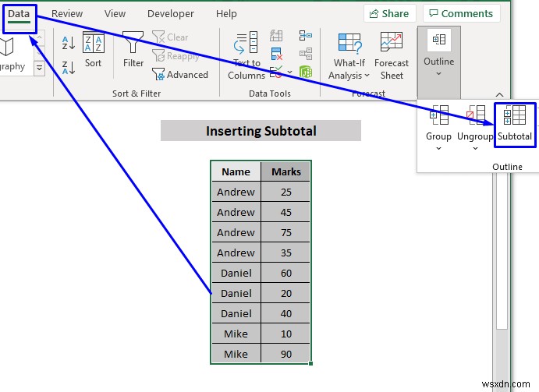Image resolution: width=539 pixels, height=392 pixels.
Task: Open Relationships tool
Action: pos(306,54)
